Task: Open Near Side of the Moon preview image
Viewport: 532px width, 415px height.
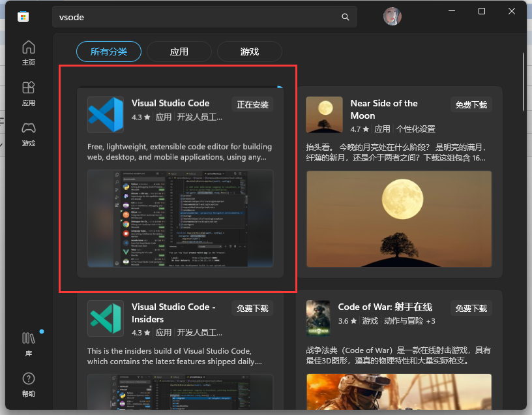Action: pos(399,219)
